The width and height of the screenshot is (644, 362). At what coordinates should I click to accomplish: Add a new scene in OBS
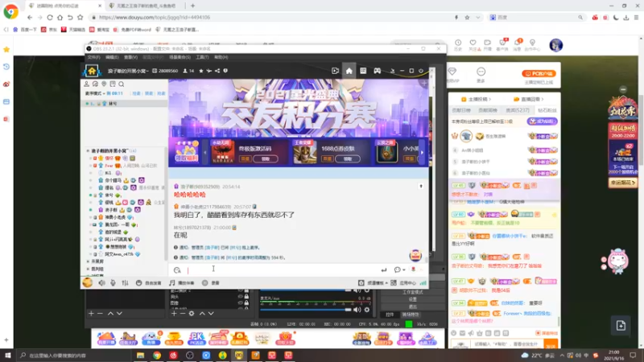pyautogui.click(x=91, y=314)
